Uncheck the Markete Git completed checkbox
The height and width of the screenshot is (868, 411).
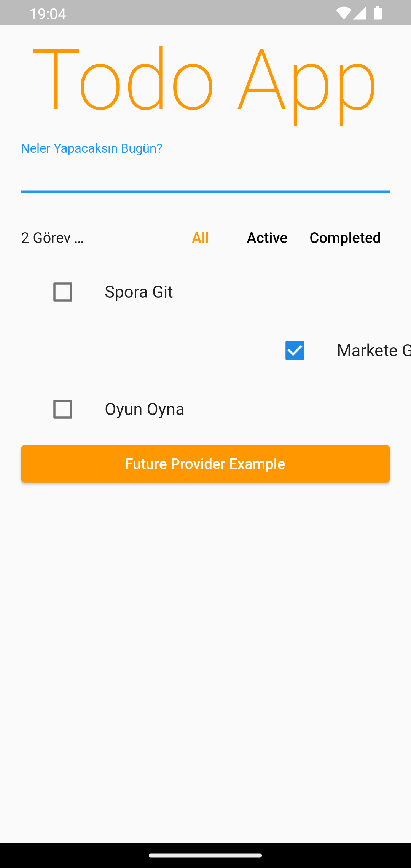tap(295, 351)
